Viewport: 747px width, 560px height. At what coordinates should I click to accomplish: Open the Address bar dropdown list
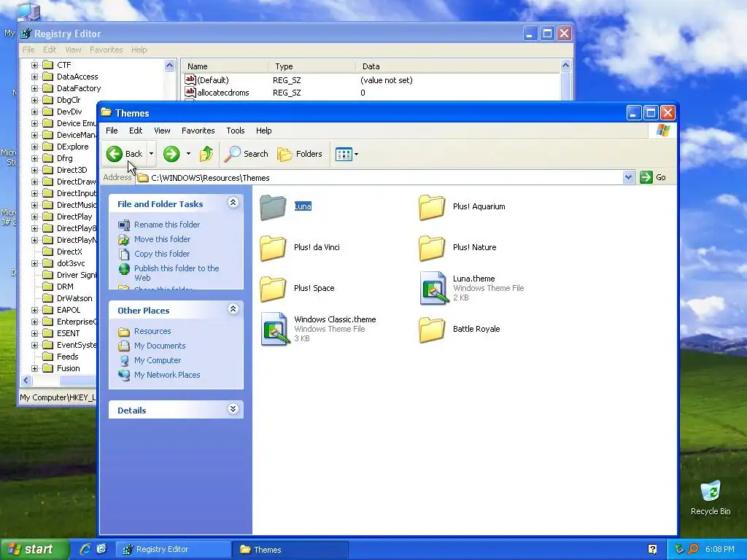pos(628,177)
